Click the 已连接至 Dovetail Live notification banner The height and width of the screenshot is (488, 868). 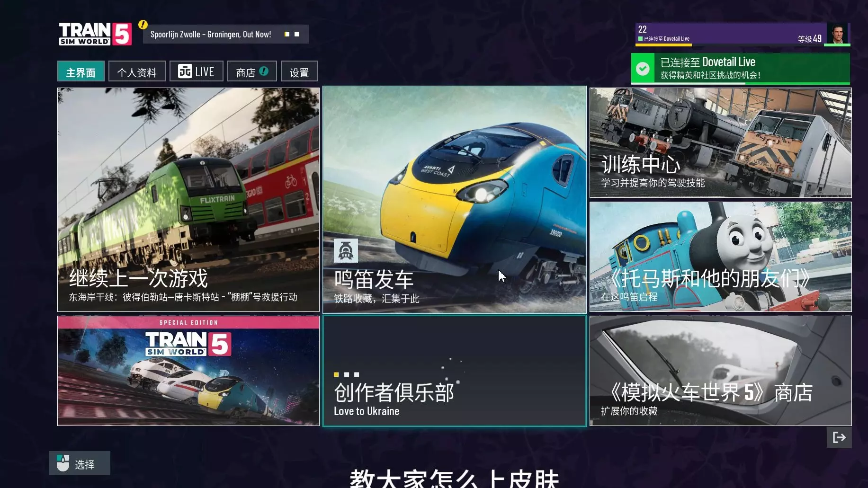coord(741,69)
